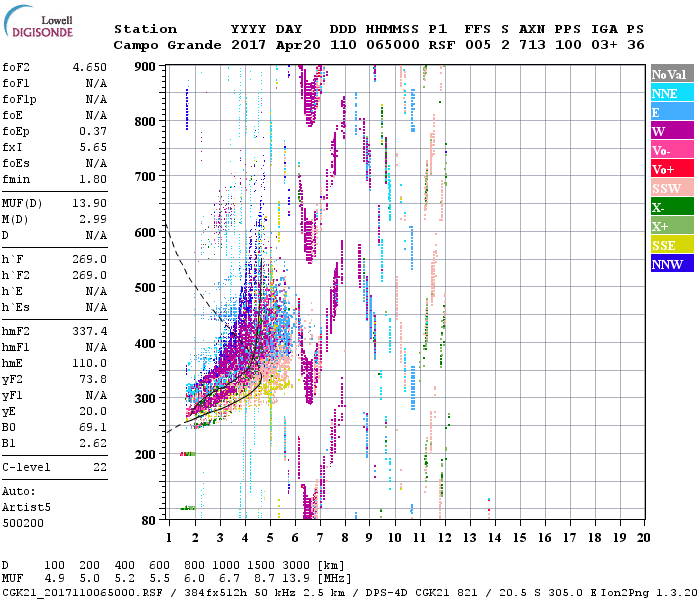The width and height of the screenshot is (700, 600).
Task: Click the 065000 time header value
Action: (393, 45)
